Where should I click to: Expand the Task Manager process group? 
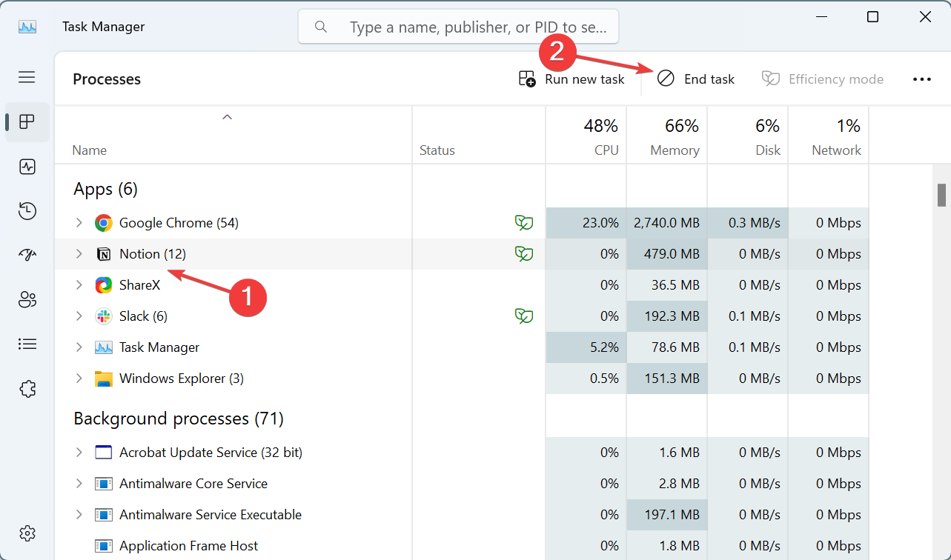tap(79, 347)
